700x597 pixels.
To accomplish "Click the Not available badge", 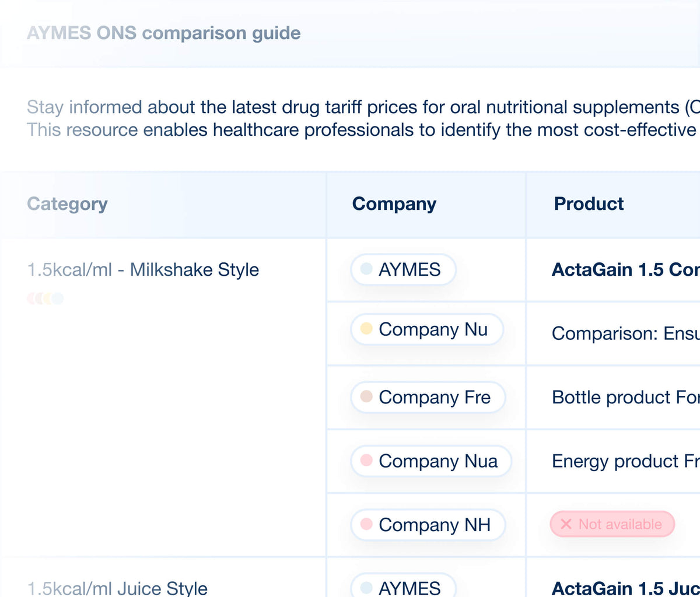I will 612,524.
